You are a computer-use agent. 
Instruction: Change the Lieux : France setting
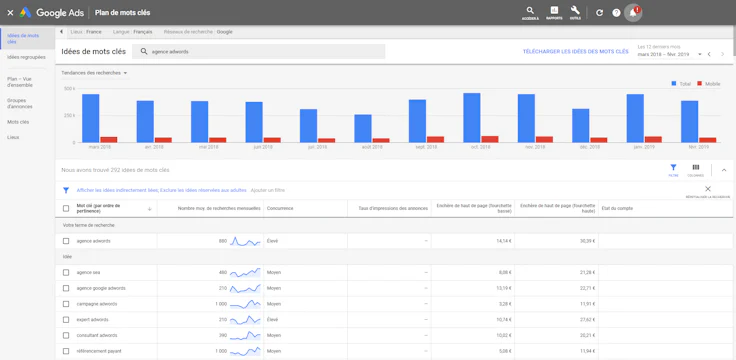[x=86, y=32]
